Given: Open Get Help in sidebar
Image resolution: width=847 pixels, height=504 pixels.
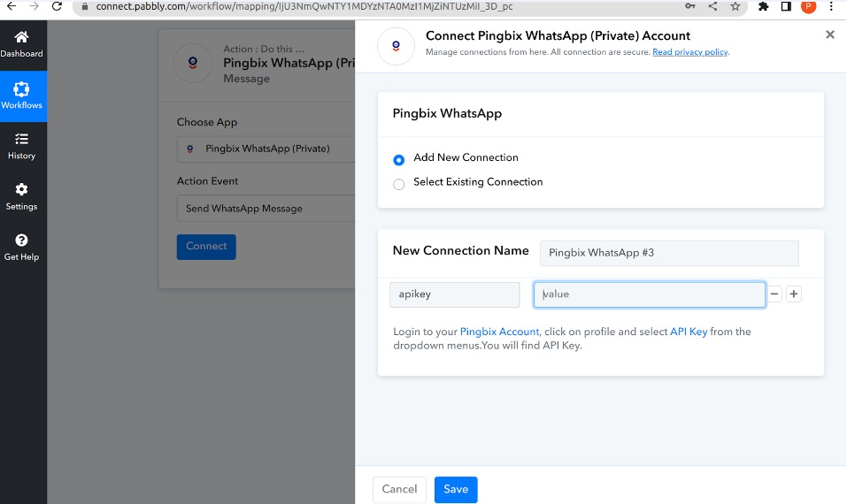Looking at the screenshot, I should (21, 248).
